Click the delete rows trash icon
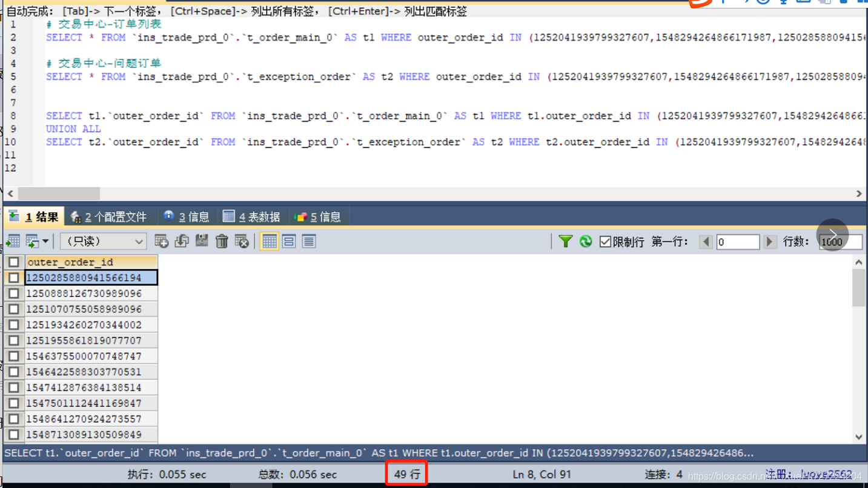Image resolution: width=868 pixels, height=488 pixels. tap(222, 241)
